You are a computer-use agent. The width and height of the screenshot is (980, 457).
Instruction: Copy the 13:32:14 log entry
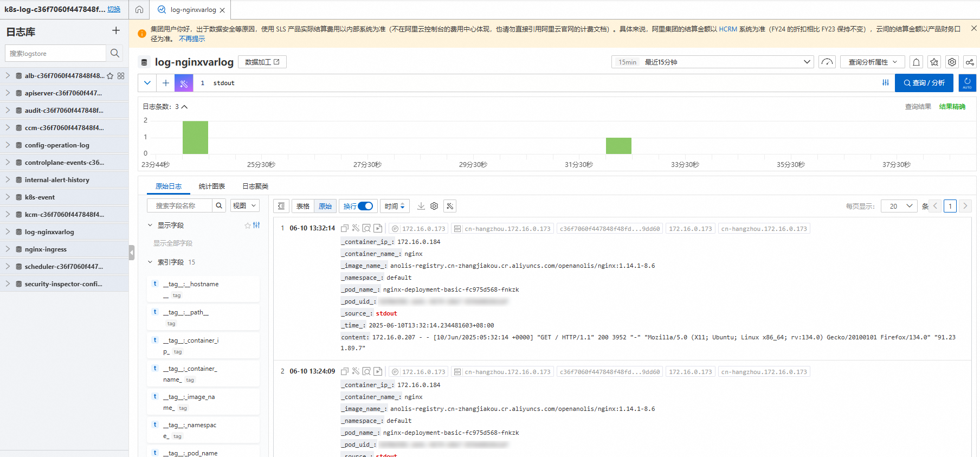point(344,228)
